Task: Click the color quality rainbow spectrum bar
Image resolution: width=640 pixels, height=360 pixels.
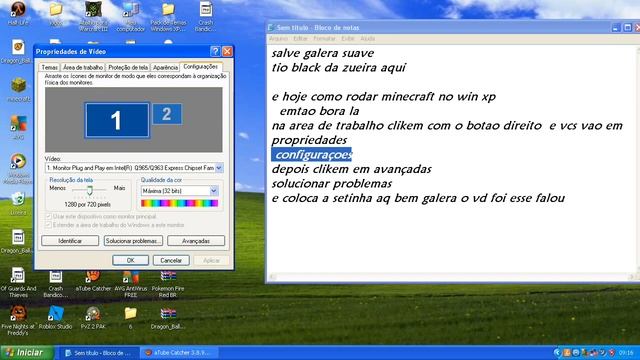Action: click(180, 203)
